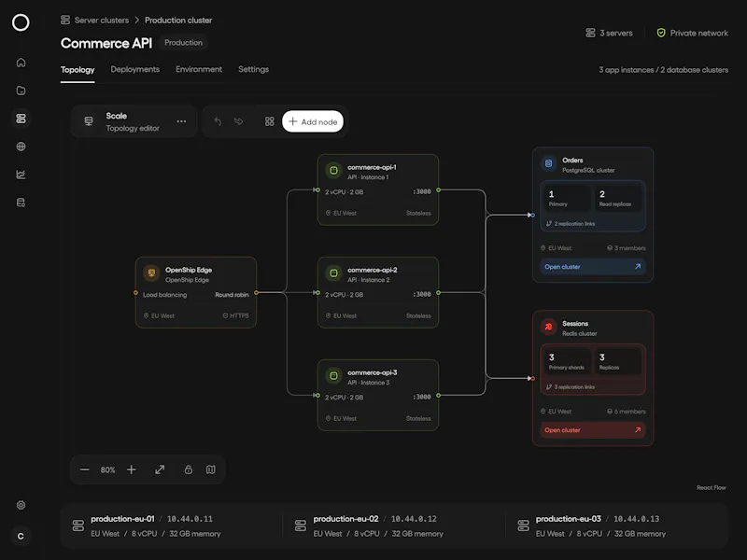The image size is (747, 560).
Task: Open the analytics chart sidebar icon
Action: coord(21,175)
